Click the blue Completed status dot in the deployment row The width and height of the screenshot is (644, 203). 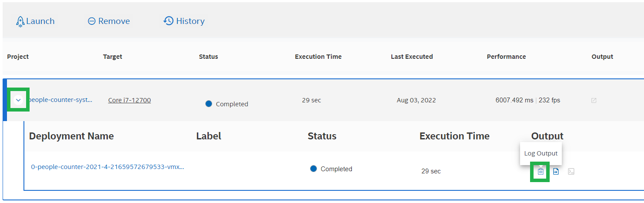point(314,169)
